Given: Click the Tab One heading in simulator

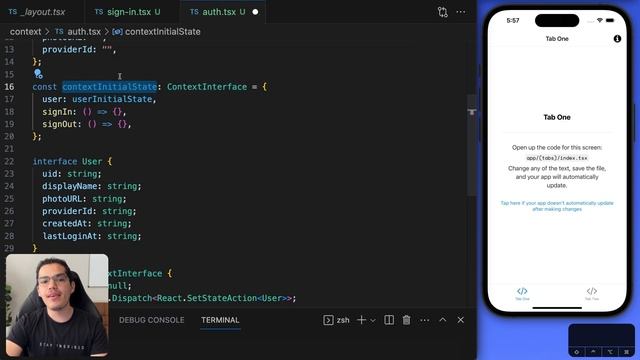Looking at the screenshot, I should point(557,117).
